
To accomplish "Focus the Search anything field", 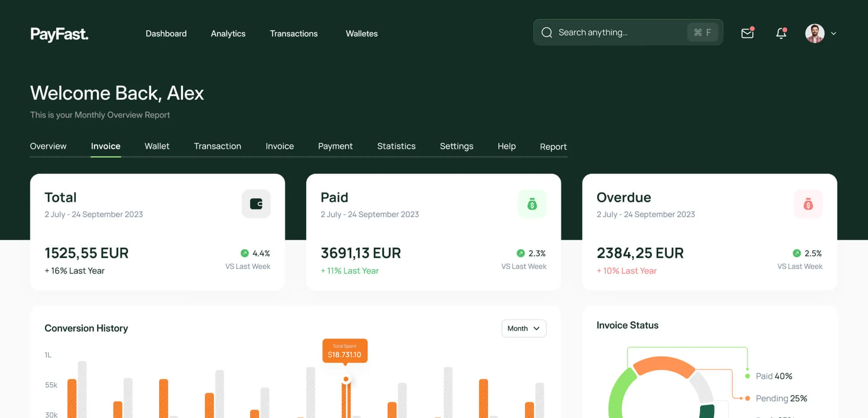I will coord(628,32).
